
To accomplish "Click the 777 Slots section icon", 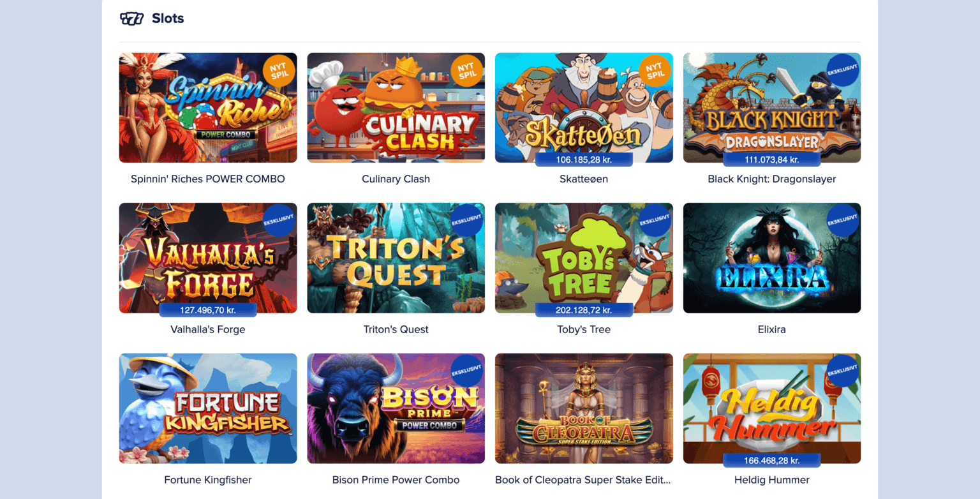I will (x=132, y=19).
